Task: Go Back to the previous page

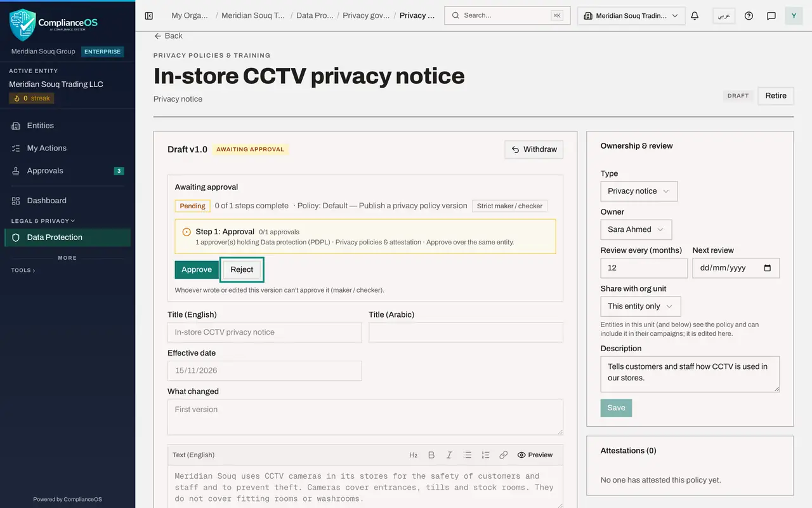Action: [x=168, y=36]
